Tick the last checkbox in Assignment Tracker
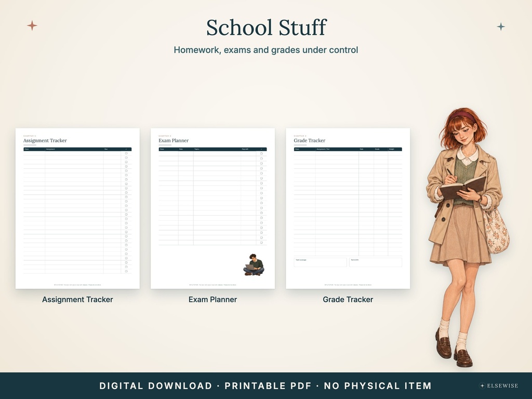 (x=126, y=271)
